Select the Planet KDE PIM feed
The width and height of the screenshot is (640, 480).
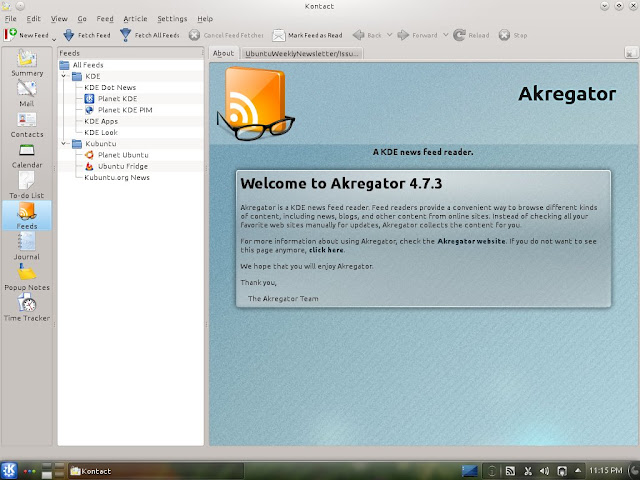click(x=131, y=110)
